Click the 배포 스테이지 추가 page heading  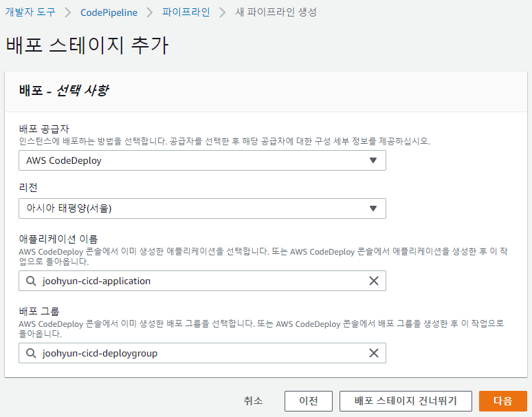[87, 45]
